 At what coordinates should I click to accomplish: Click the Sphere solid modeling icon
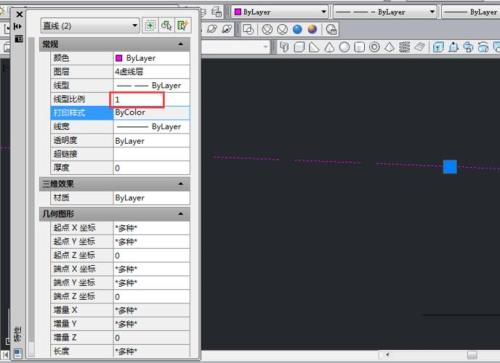click(x=344, y=47)
